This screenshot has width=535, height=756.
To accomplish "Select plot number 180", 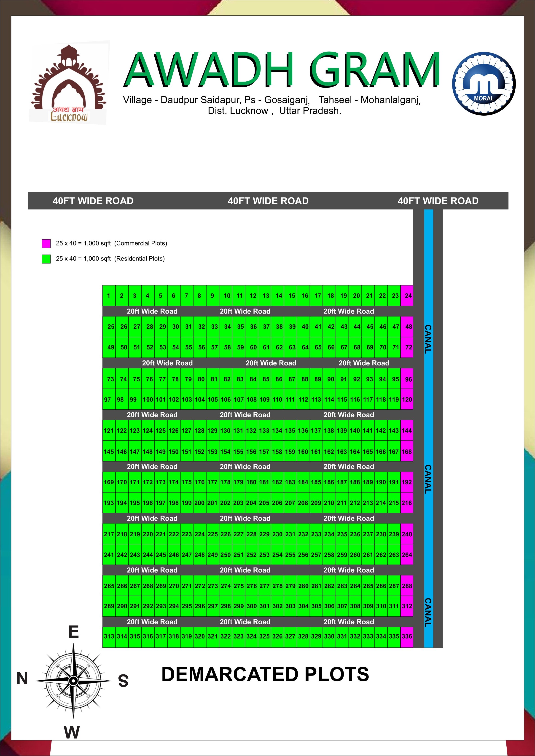I will point(252,482).
